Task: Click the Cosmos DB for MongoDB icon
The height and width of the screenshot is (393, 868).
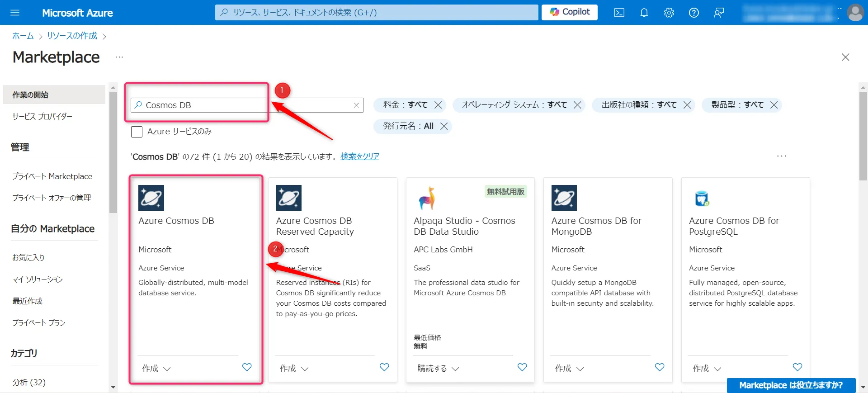Action: (x=564, y=198)
